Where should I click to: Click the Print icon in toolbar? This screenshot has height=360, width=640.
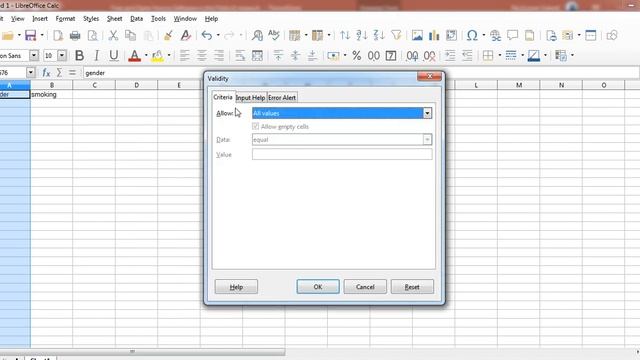(75, 36)
